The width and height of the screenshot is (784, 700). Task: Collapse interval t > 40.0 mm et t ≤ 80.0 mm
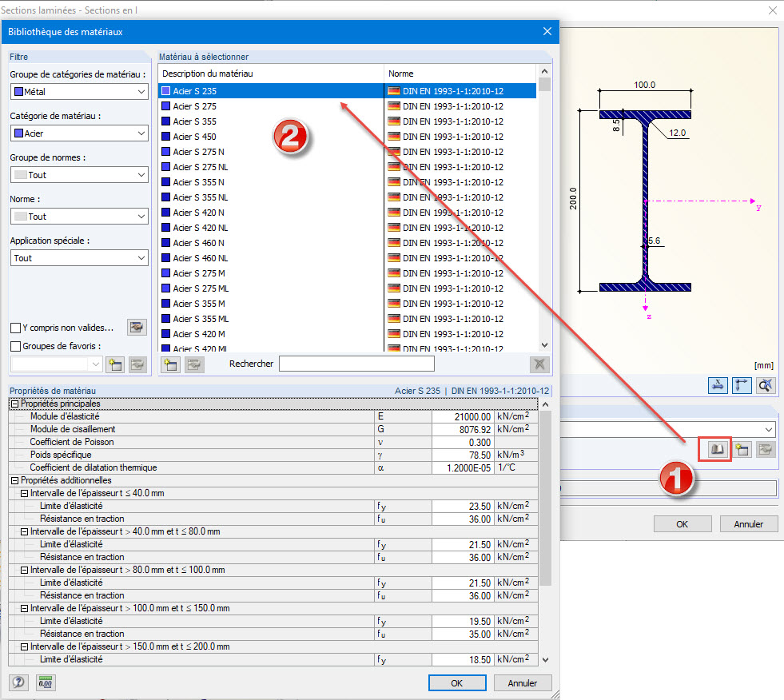24,532
